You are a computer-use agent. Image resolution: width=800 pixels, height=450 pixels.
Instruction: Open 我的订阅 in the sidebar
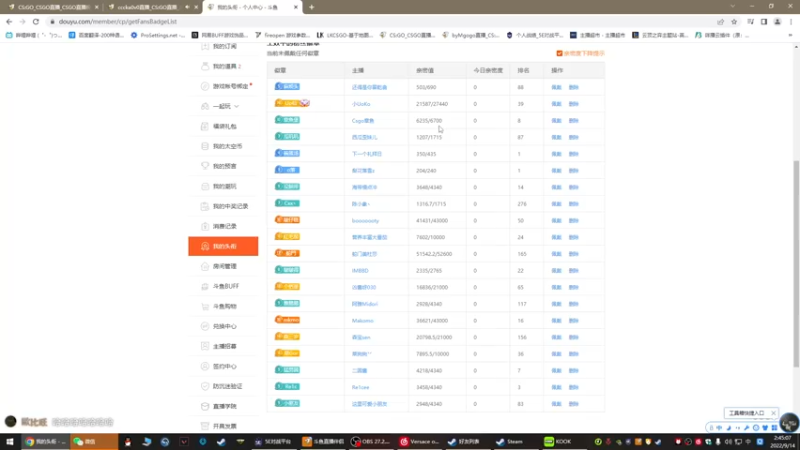pos(223,46)
